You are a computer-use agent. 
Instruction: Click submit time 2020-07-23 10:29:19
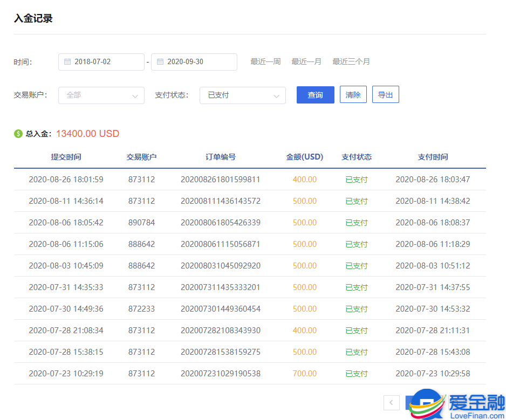coord(66,374)
